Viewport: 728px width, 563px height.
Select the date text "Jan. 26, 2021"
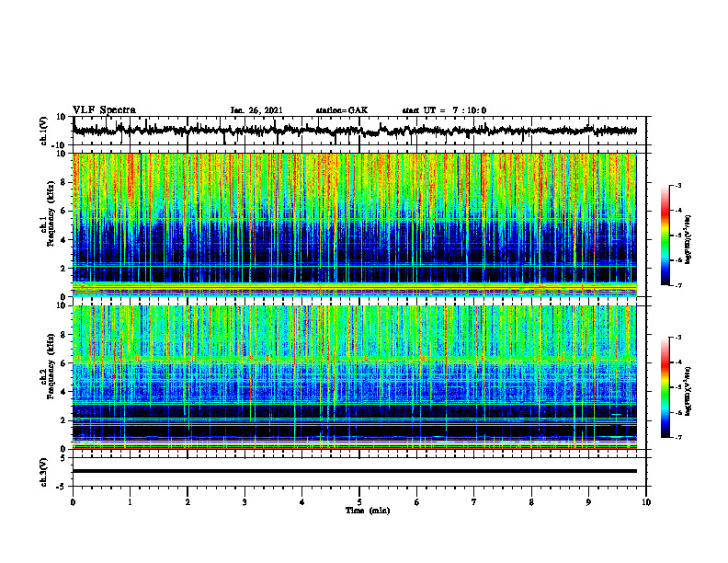tap(256, 110)
